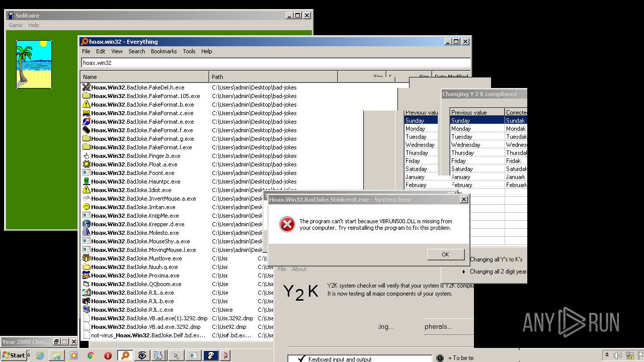Open the Edit menu in Everything

(101, 51)
